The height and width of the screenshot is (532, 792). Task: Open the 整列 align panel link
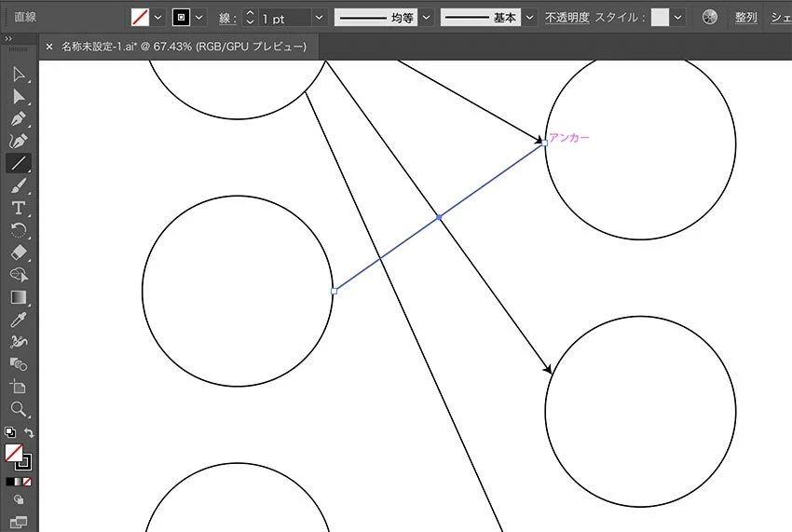tap(746, 17)
